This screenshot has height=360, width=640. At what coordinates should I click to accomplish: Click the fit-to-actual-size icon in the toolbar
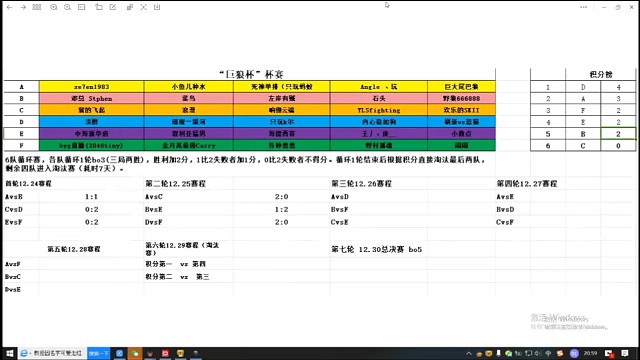82,7
